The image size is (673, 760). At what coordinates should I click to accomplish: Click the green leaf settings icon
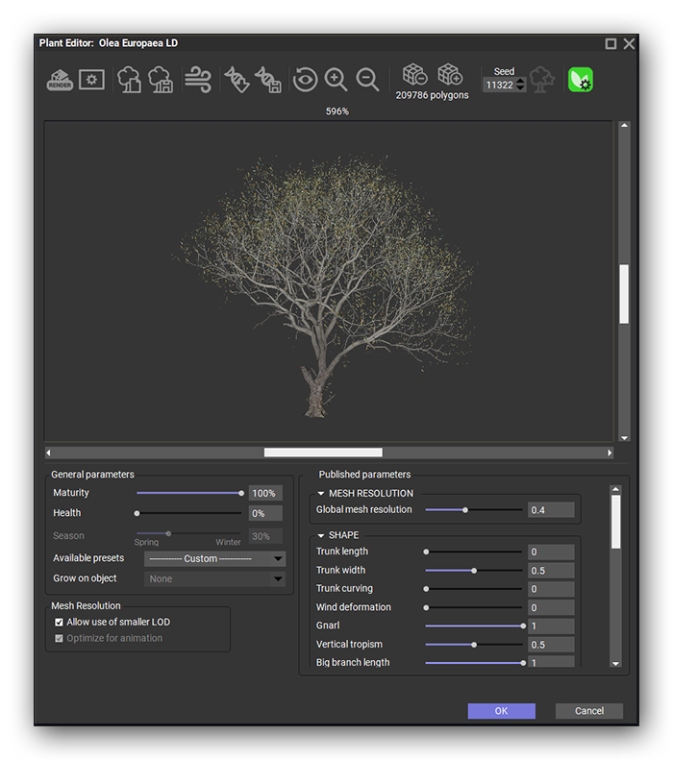click(x=581, y=80)
